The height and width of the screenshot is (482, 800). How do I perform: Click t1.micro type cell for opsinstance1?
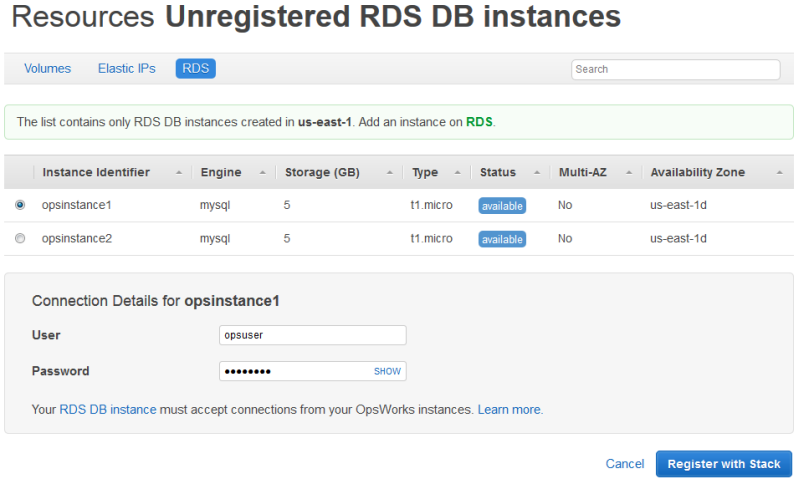click(x=431, y=205)
